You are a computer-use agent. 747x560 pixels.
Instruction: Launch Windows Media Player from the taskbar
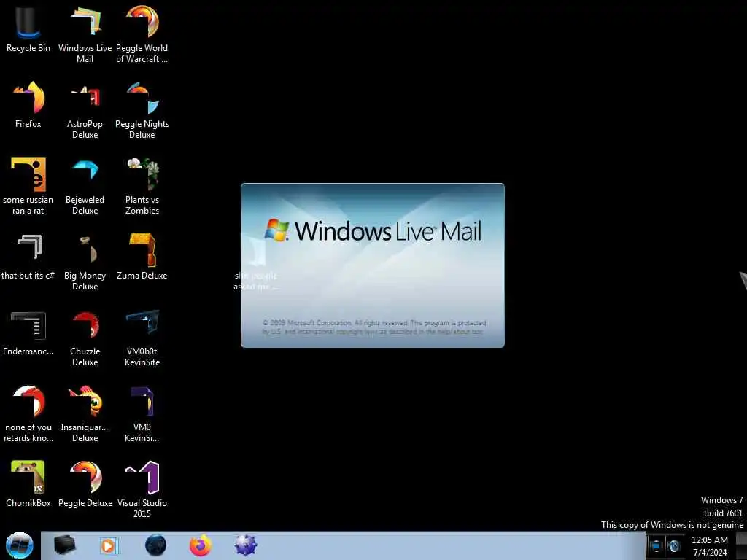click(108, 545)
